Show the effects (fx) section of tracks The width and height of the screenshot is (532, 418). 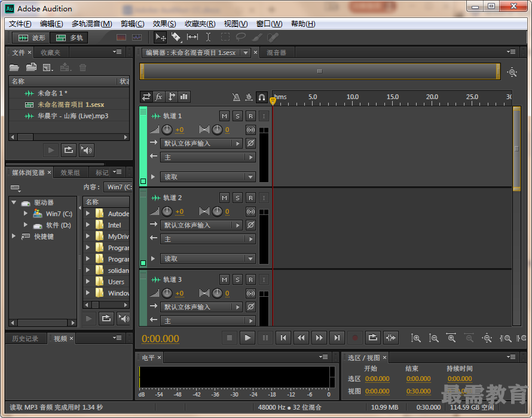(159, 97)
